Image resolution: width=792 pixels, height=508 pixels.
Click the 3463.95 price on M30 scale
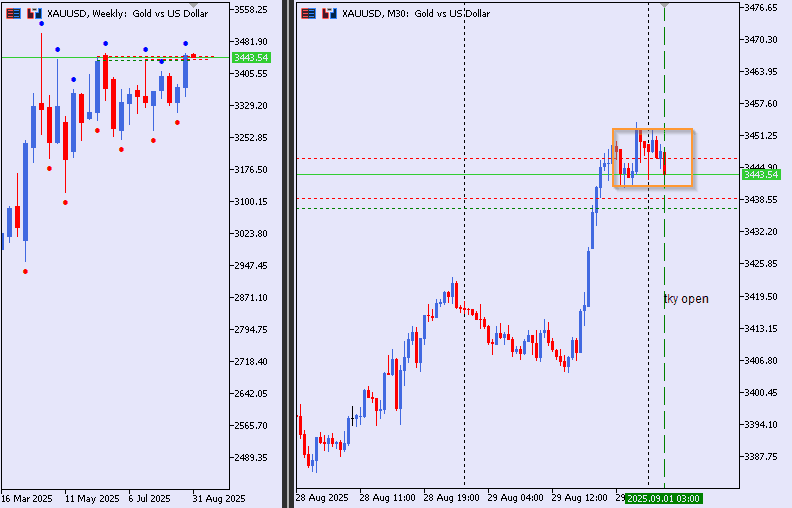point(761,72)
